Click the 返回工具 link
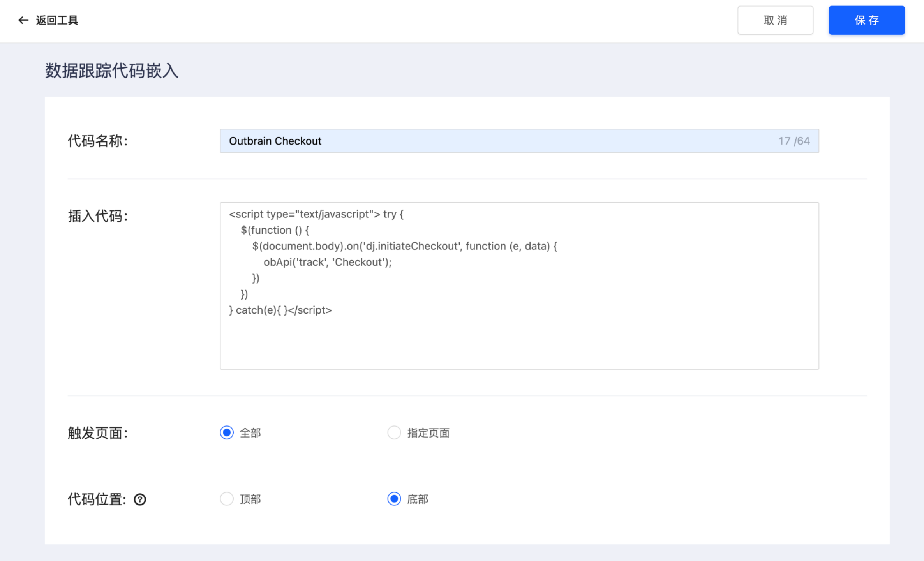924x561 pixels. pyautogui.click(x=57, y=20)
